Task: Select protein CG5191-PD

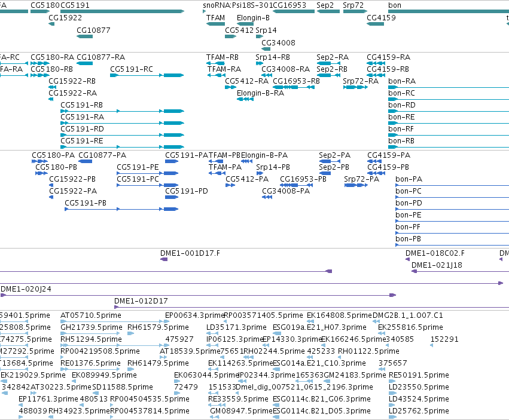Action: [172, 197]
